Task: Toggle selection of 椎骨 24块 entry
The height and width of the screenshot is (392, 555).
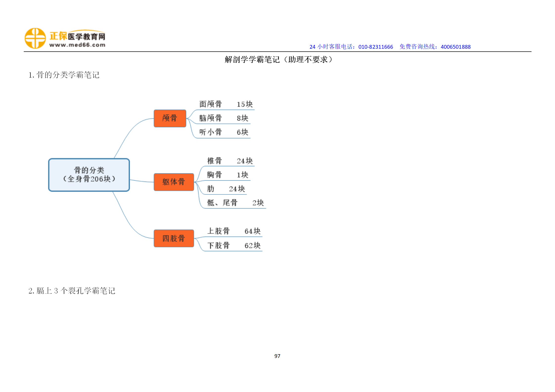Action: tap(230, 161)
